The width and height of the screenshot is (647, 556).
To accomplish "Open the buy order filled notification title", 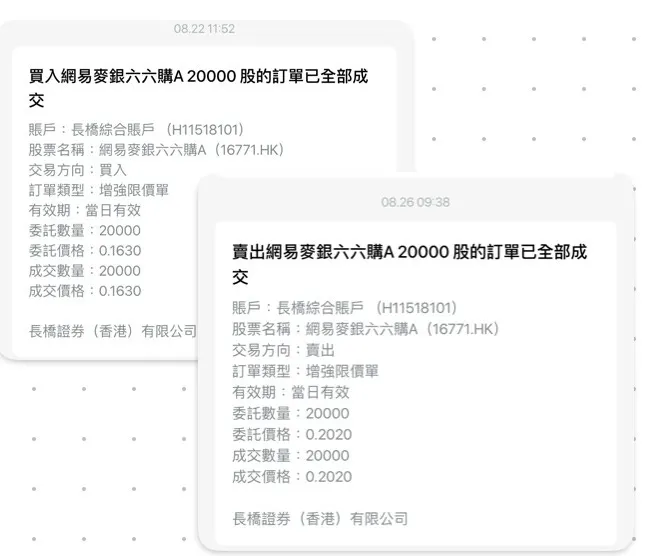I will pos(198,88).
